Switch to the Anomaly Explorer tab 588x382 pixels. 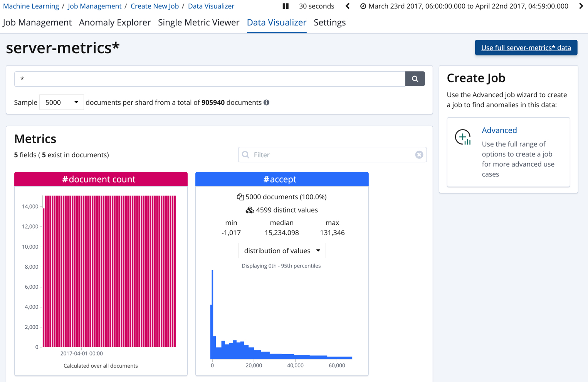tap(114, 22)
